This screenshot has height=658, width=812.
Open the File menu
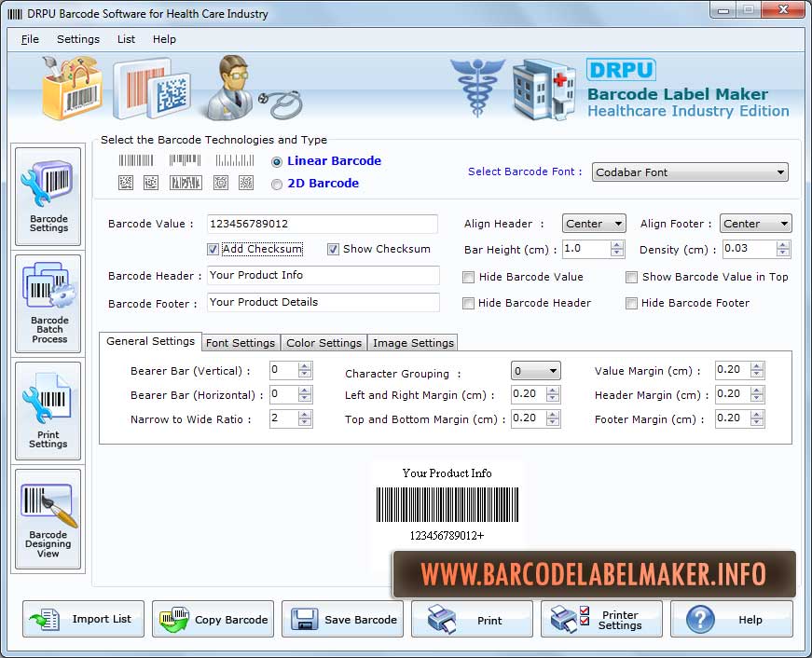(x=30, y=39)
